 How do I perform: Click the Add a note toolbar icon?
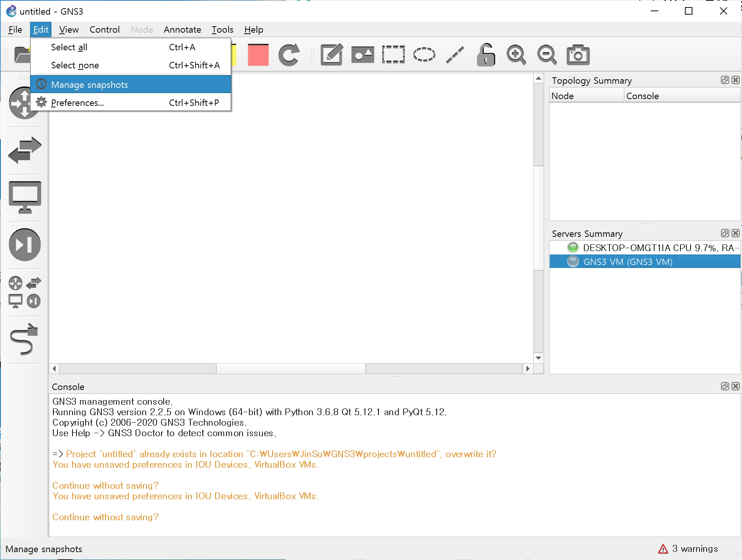(331, 55)
